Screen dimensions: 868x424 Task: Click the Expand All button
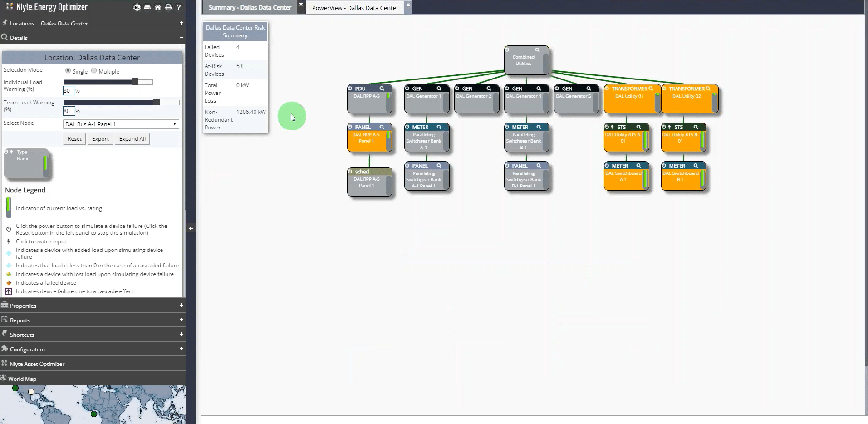[132, 138]
